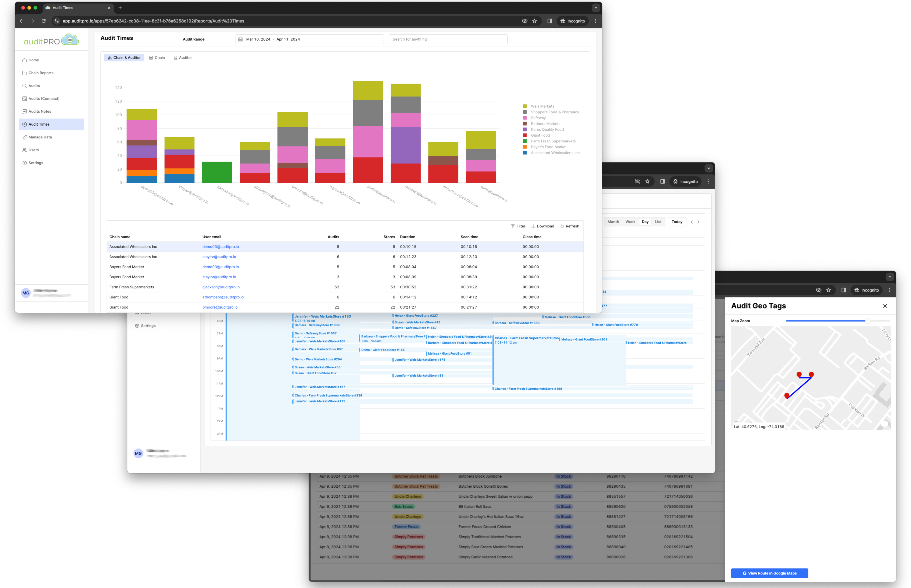Close the Audit Geo Tags panel

click(885, 306)
